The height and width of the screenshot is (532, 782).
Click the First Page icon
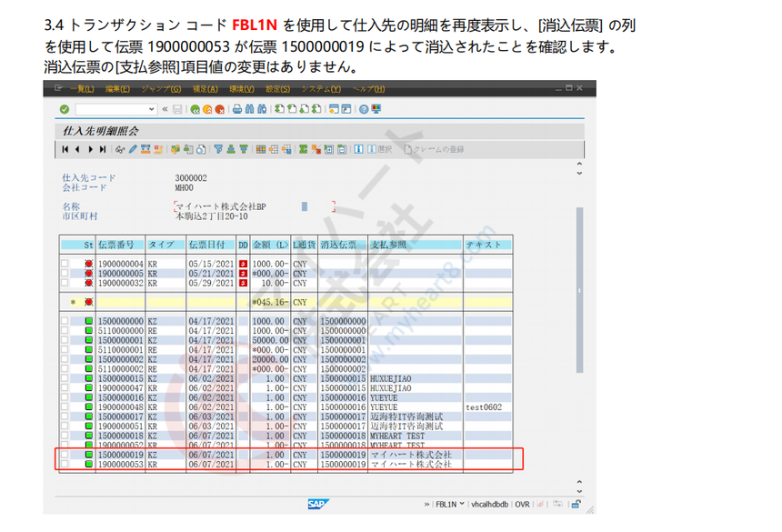pyautogui.click(x=280, y=109)
